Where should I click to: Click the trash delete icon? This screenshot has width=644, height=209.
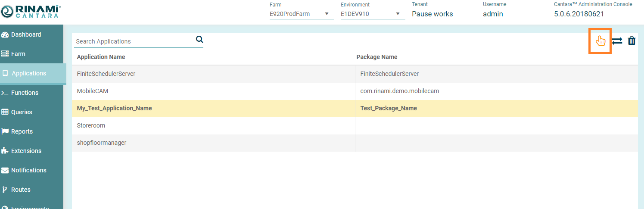[x=632, y=41]
